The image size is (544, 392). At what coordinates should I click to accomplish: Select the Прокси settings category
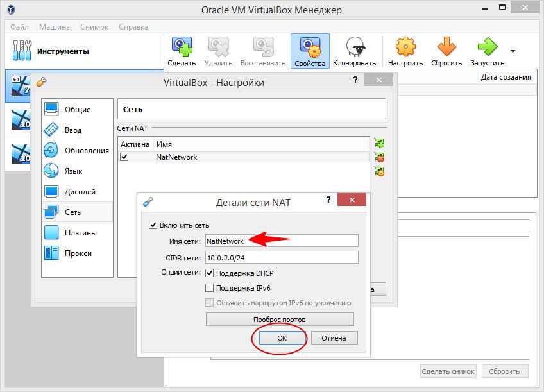tap(78, 253)
